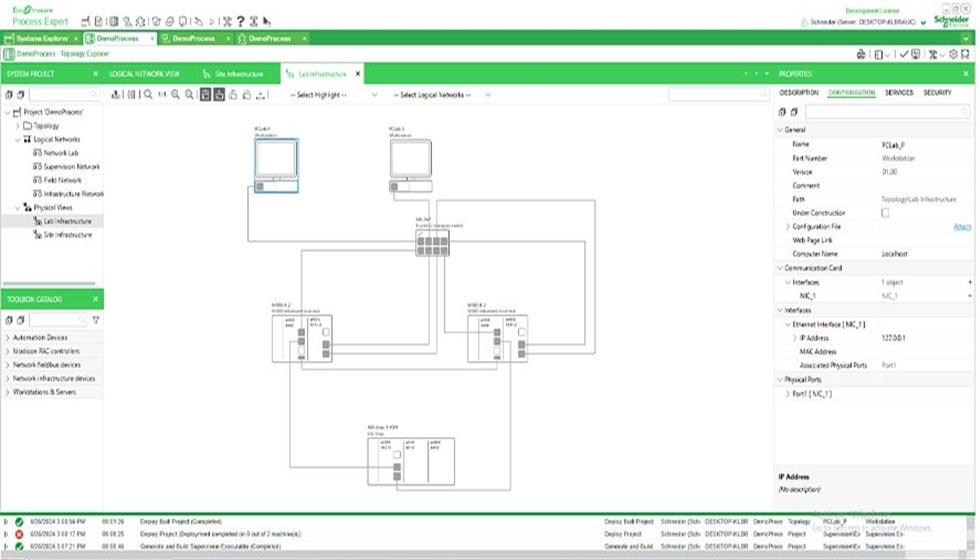Expand the Topology folder in project tree
This screenshot has width=980, height=560.
coord(17,126)
